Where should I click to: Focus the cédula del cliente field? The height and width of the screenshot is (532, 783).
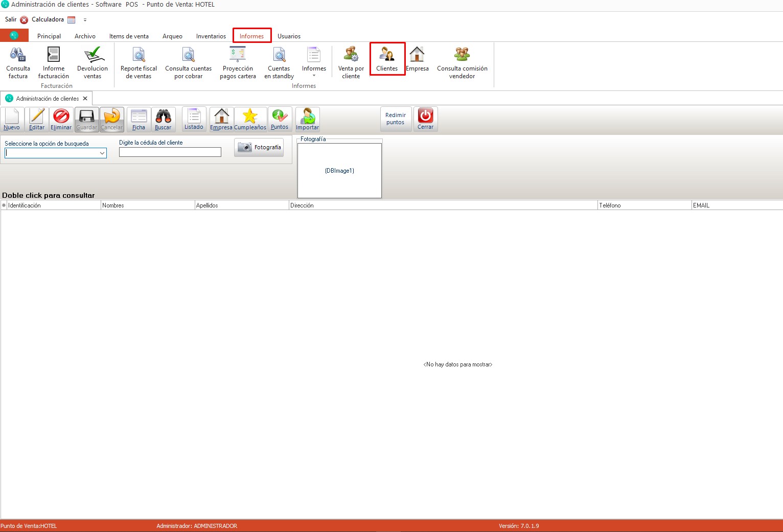(170, 152)
